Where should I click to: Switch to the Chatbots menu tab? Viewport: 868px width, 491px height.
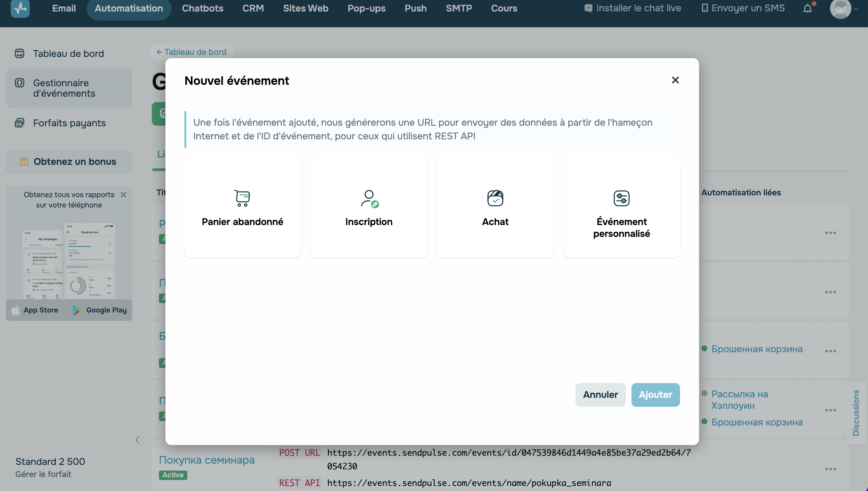[x=202, y=8]
